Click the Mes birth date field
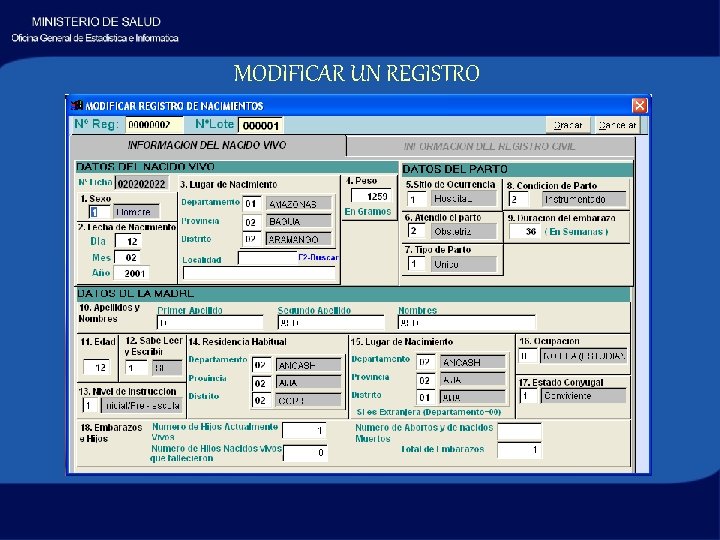The width and height of the screenshot is (720, 540). [x=127, y=257]
